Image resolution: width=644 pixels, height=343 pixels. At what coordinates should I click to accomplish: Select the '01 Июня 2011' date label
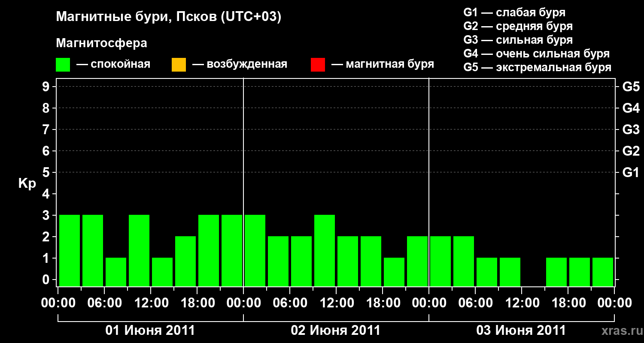pos(150,331)
